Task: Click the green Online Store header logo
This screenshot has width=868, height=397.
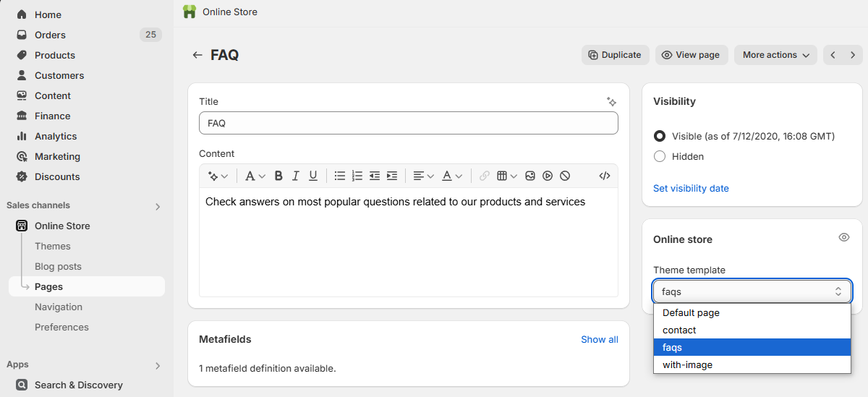Action: (190, 12)
